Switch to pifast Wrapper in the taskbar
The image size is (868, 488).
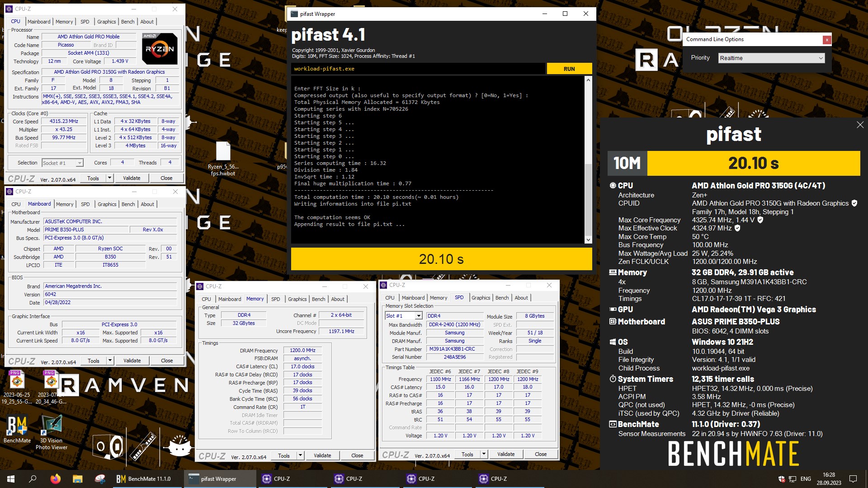pyautogui.click(x=220, y=479)
